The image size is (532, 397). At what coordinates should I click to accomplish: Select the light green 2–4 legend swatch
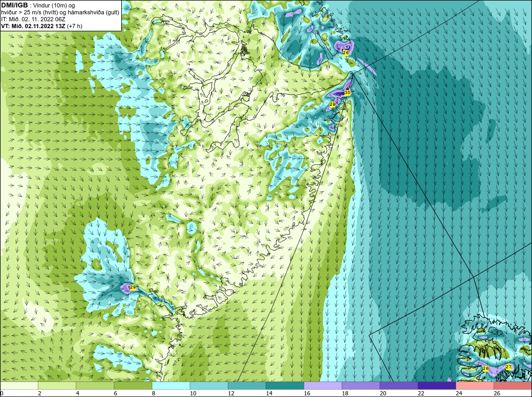[x=57, y=385]
